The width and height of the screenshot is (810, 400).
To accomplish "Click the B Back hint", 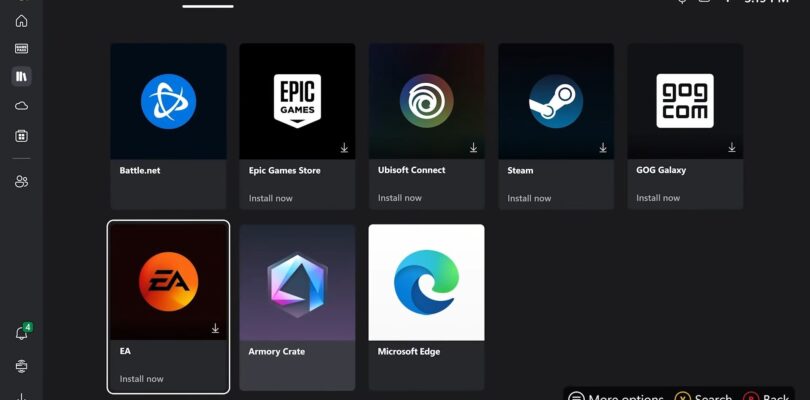I will coord(767,397).
